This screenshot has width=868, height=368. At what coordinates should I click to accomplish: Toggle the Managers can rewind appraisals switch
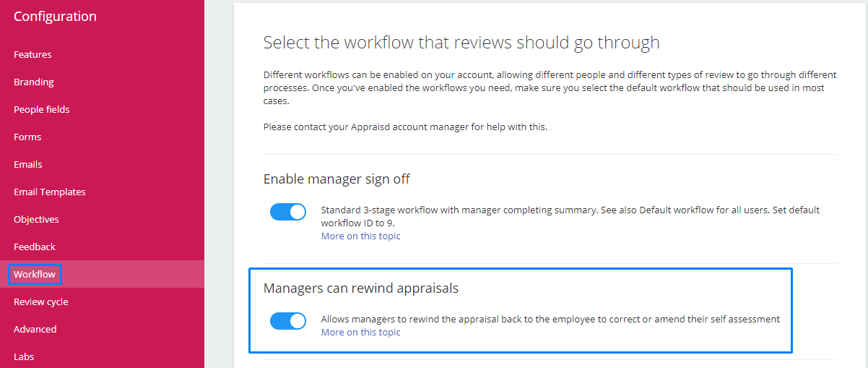click(288, 321)
